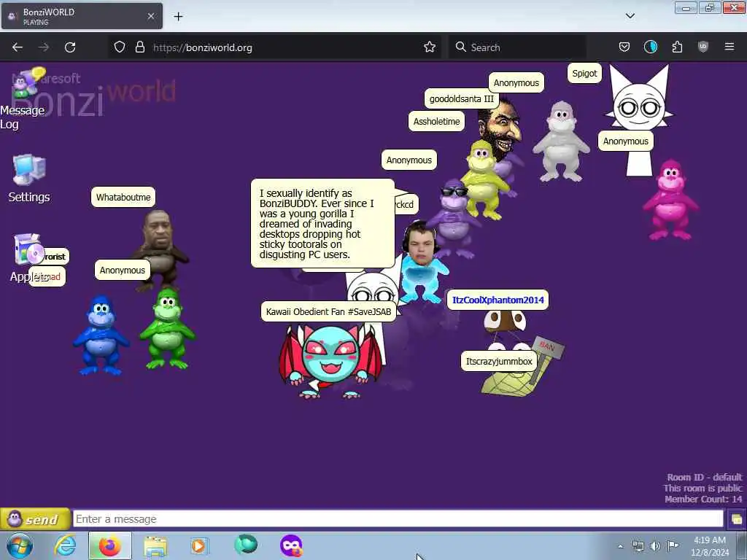Open Windows Media Player on taskbar
Screen dimensions: 747x560
[199, 545]
